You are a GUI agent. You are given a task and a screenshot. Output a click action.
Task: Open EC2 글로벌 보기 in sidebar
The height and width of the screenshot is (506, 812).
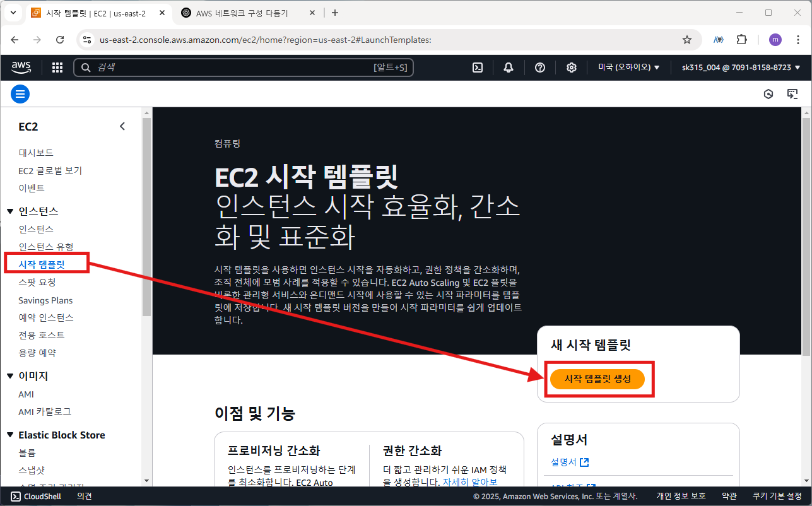coord(50,170)
